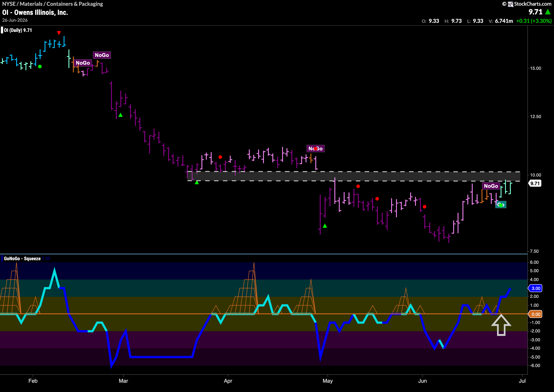The image size is (554, 392).
Task: Click the 6.00 oscillator axis label
Action: coord(534,262)
